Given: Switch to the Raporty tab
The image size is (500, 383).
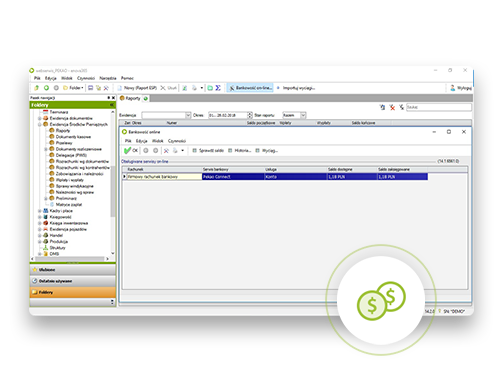Looking at the screenshot, I should [x=130, y=98].
